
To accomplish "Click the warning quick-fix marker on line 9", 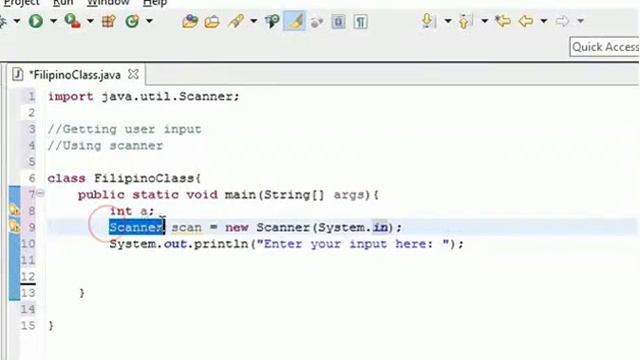I will [15, 227].
